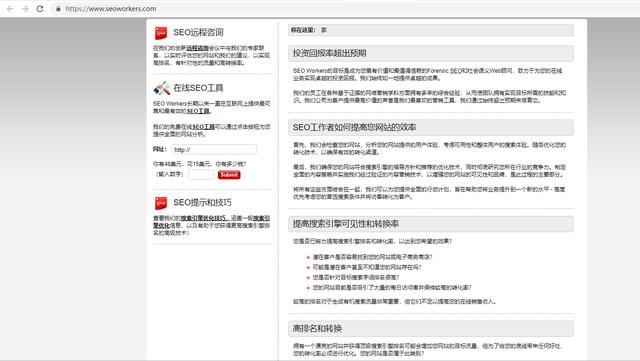
Task: Reload the page with the refresh icon
Action: tap(40, 9)
